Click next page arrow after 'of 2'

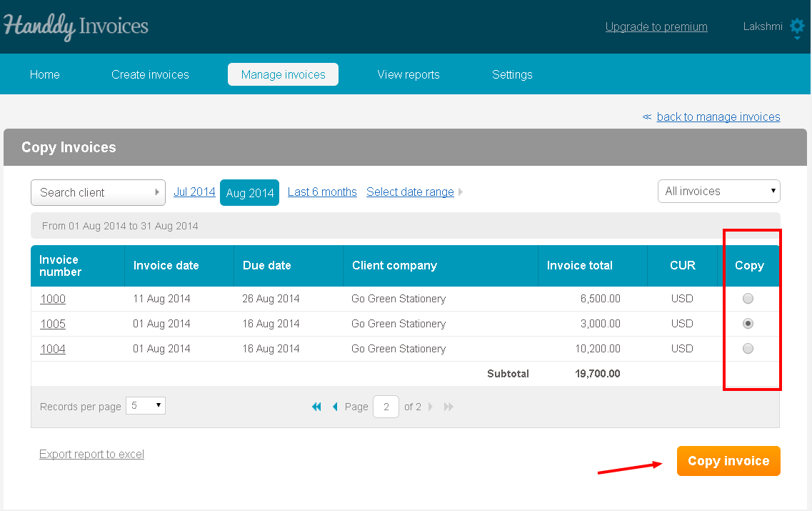tap(431, 407)
